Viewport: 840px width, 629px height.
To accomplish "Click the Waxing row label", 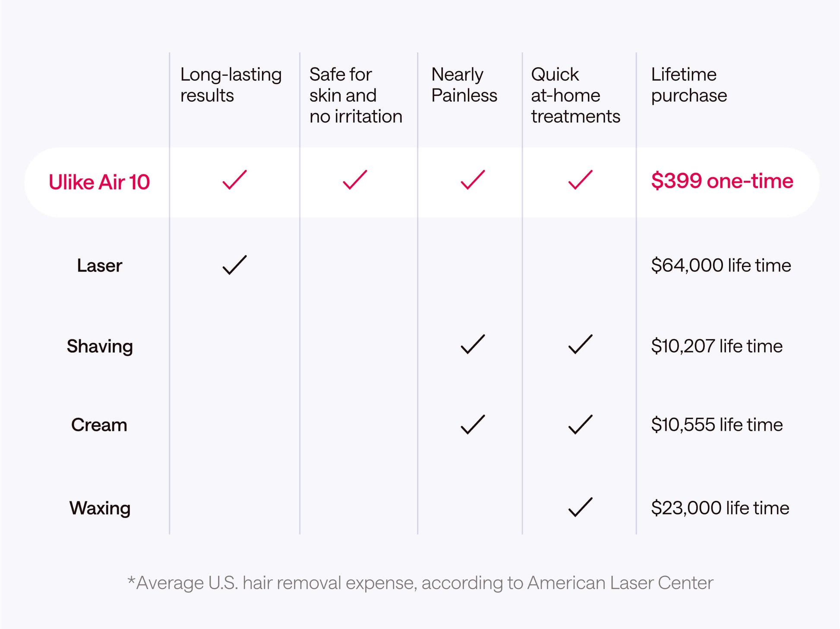I will click(100, 508).
